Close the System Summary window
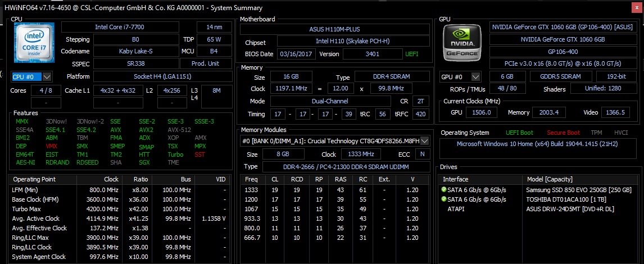The height and width of the screenshot is (264, 644). (x=638, y=7)
